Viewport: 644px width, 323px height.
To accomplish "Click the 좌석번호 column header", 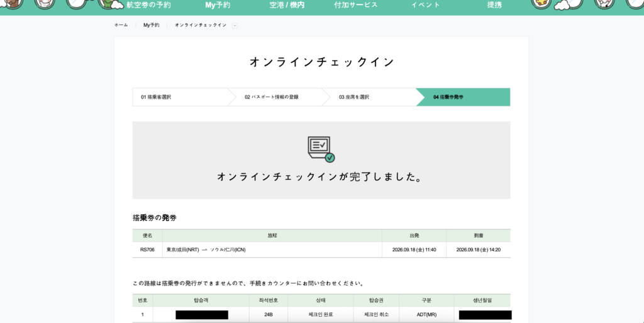I will tap(269, 300).
